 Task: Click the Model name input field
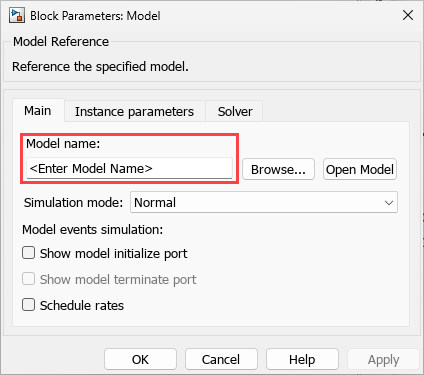click(129, 168)
